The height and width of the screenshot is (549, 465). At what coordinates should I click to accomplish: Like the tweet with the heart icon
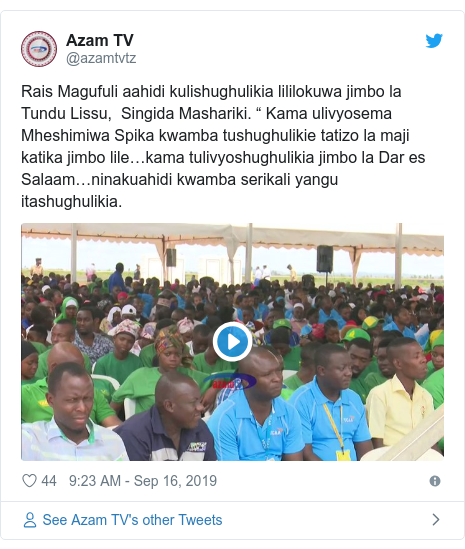[29, 481]
